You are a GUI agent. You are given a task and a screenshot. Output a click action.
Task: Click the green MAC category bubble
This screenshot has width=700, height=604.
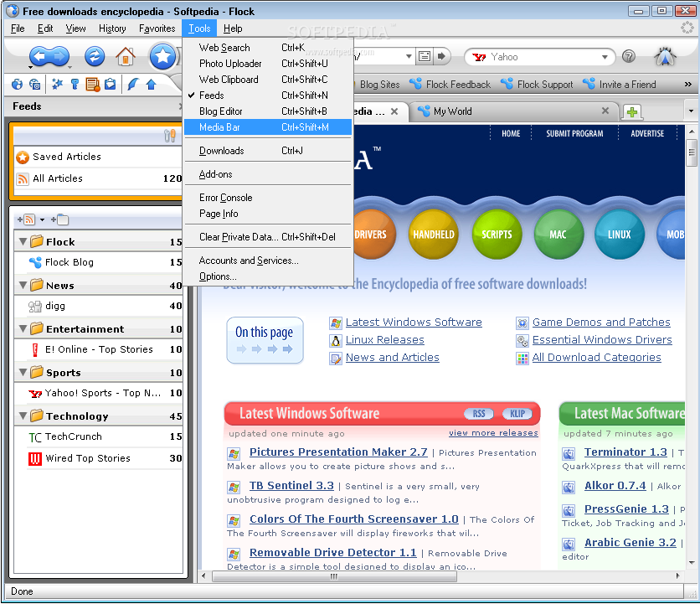click(558, 234)
